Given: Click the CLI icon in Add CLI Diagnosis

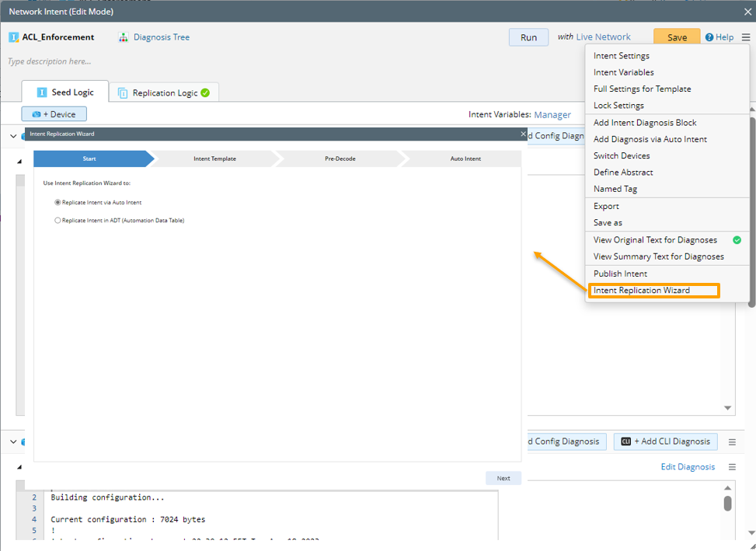Looking at the screenshot, I should coord(625,441).
